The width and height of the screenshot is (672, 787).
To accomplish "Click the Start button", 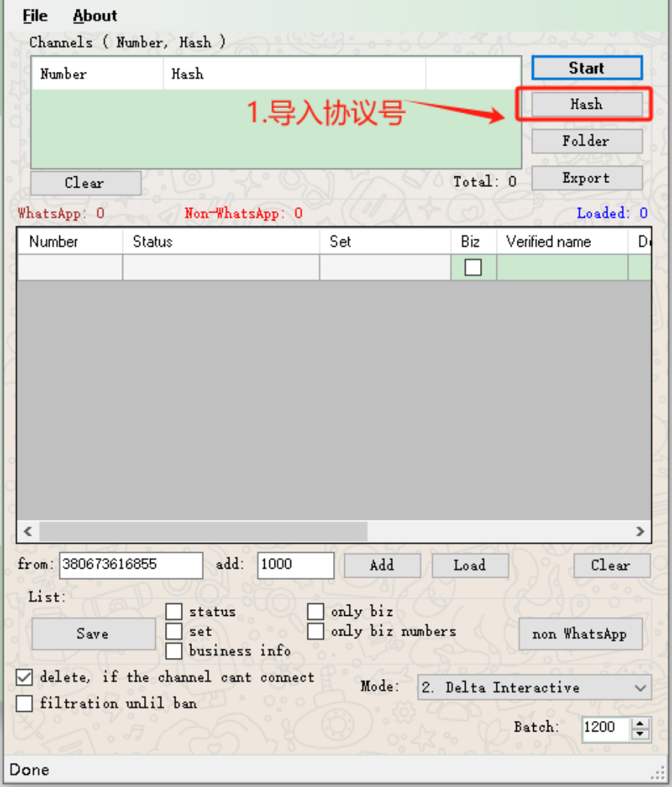I will point(586,68).
